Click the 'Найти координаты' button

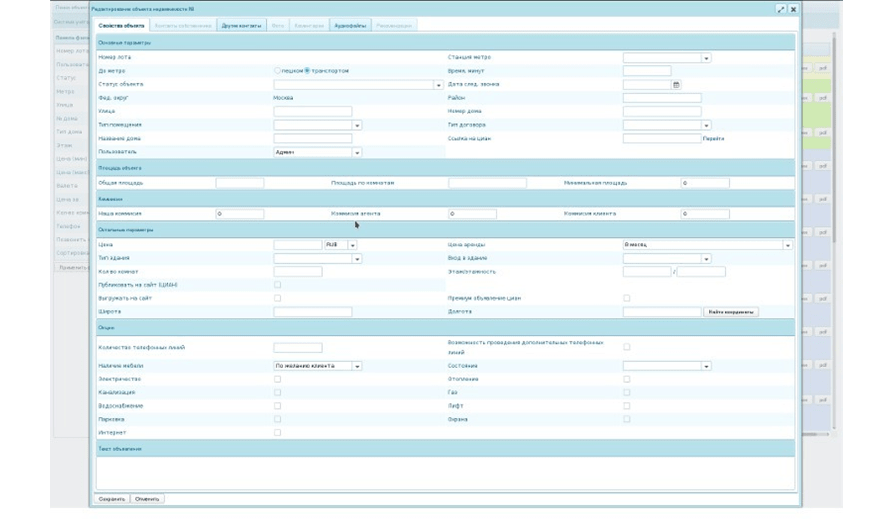(x=731, y=312)
